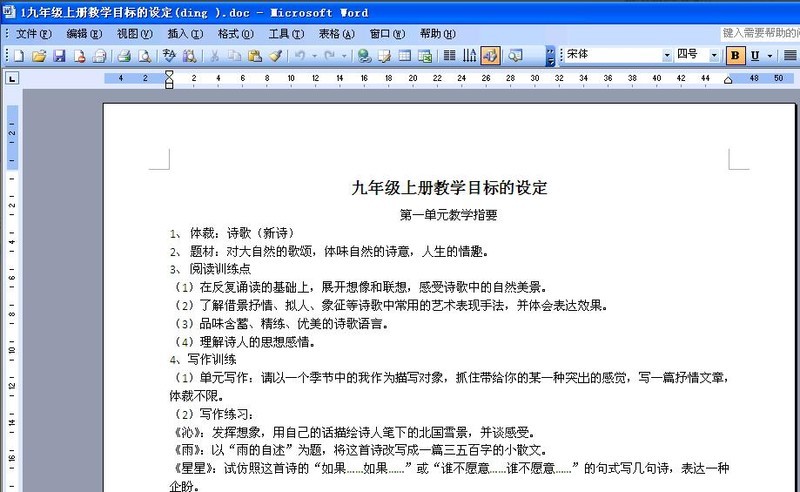Click the title 九年级上册教学目标的设定
The width and height of the screenshot is (800, 492).
449,188
